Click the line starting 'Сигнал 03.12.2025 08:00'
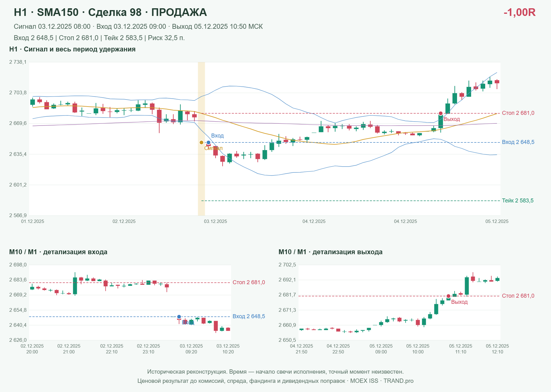 138,27
